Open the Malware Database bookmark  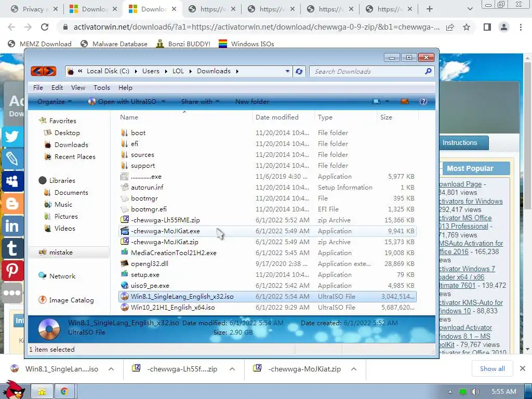coord(114,44)
